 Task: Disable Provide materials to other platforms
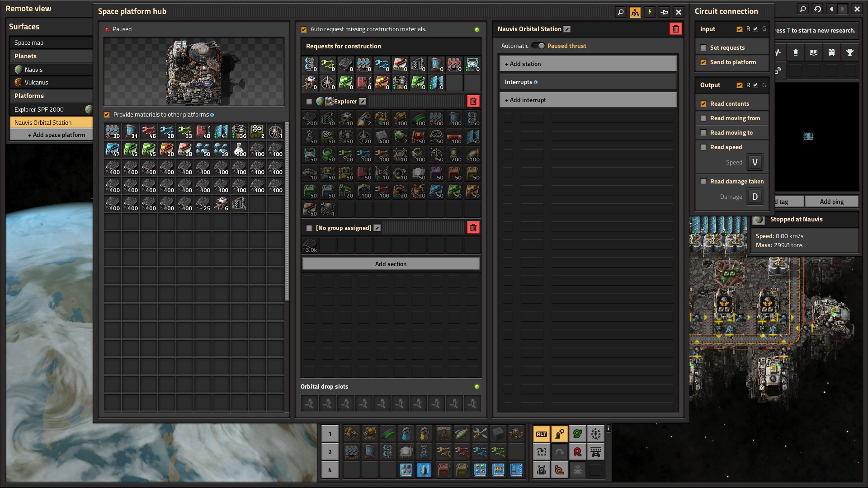pyautogui.click(x=107, y=115)
